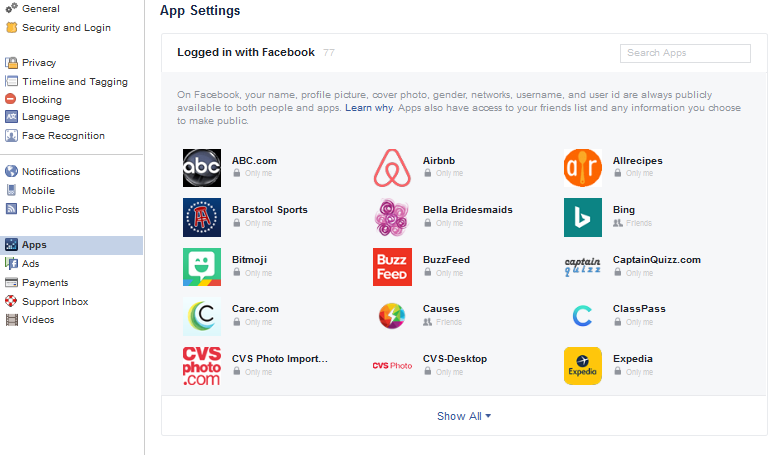Select the Bitmoji app icon

point(202,267)
